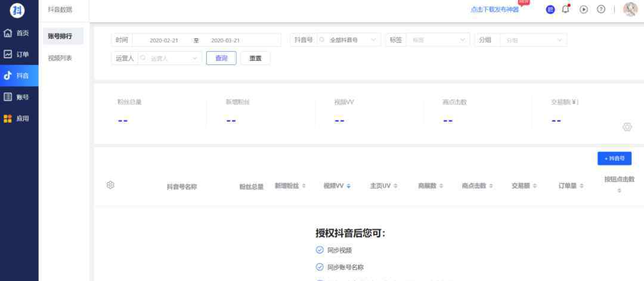Open table column settings gear icon
Screen dimensions: 644x281
[x=110, y=186]
